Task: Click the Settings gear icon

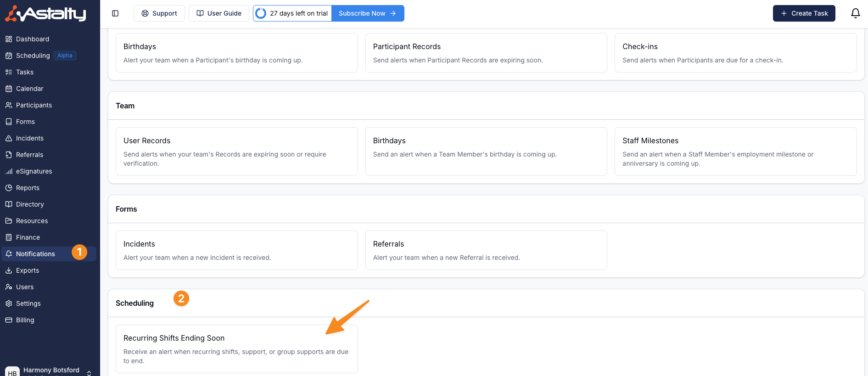Action: click(9, 303)
